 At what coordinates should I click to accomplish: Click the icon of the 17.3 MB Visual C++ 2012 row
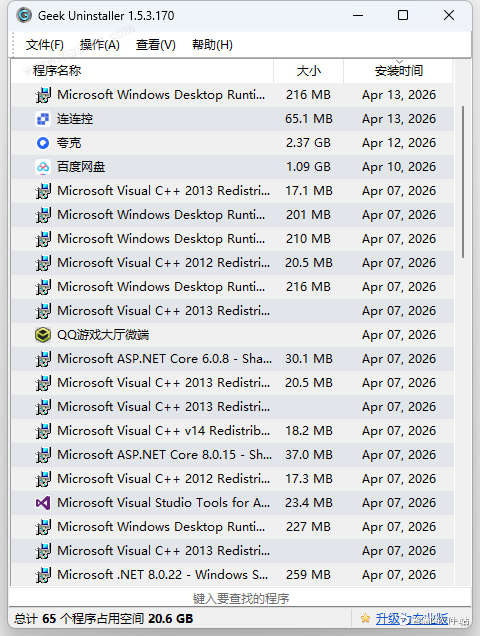tap(43, 479)
